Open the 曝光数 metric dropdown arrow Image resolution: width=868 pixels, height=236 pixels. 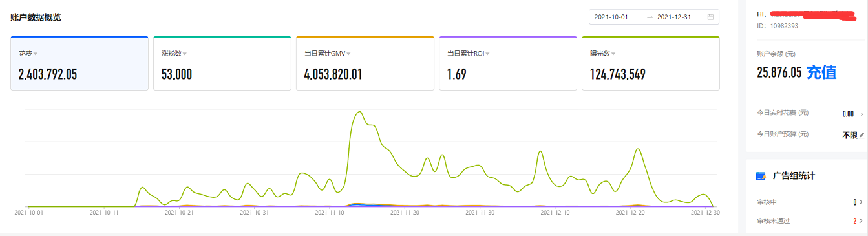[613, 54]
